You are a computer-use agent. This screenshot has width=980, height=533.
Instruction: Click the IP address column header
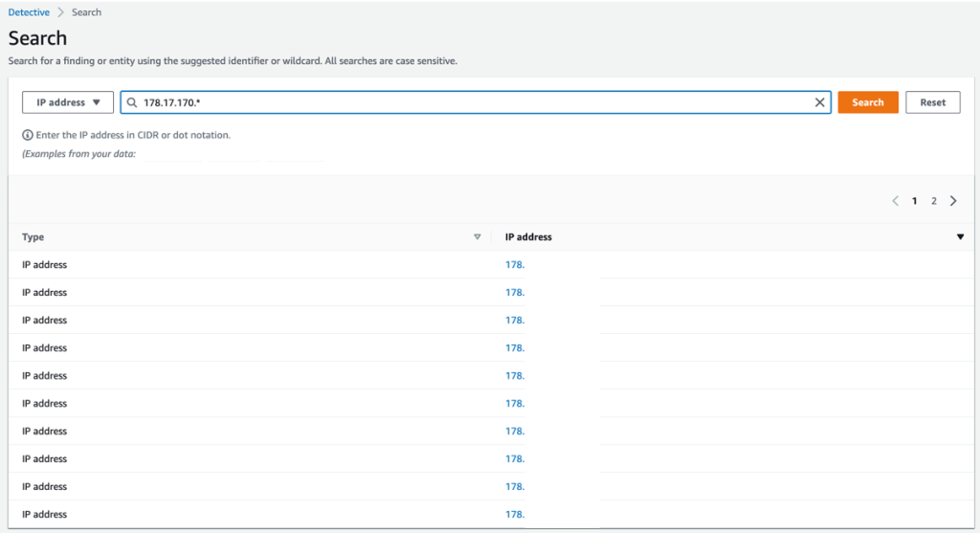click(528, 236)
